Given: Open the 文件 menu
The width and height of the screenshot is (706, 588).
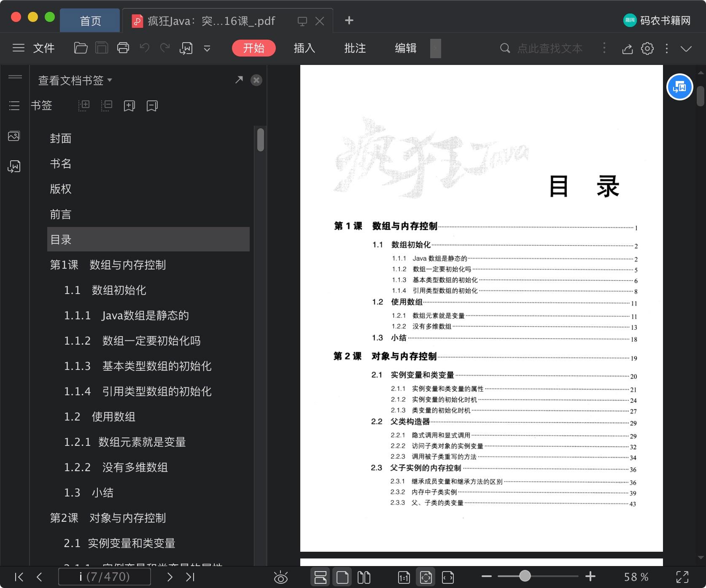Looking at the screenshot, I should (44, 48).
